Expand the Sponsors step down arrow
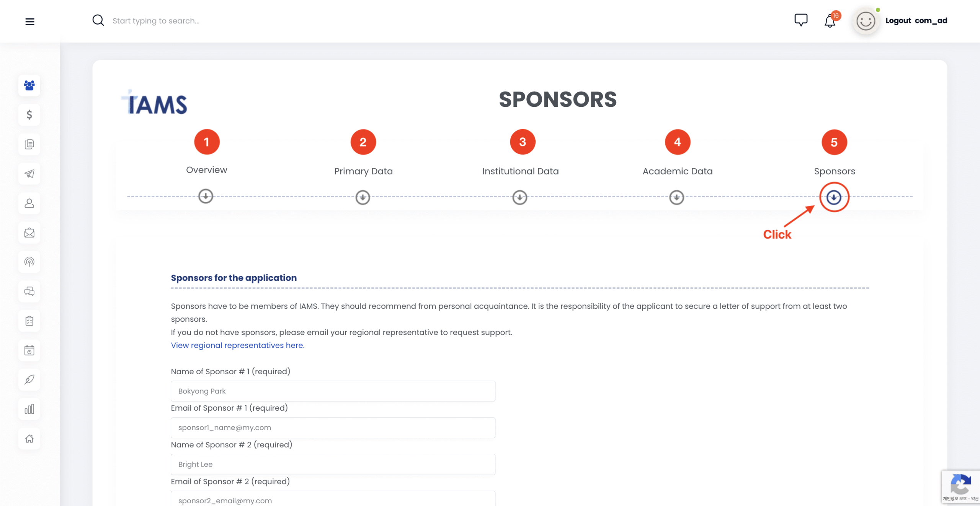The height and width of the screenshot is (506, 980). pyautogui.click(x=834, y=197)
